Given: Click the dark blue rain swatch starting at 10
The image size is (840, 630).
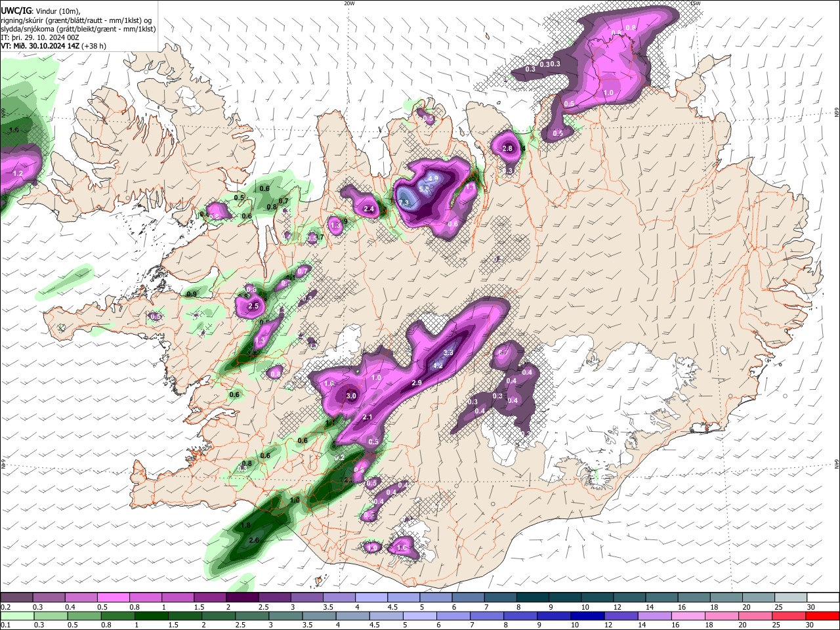Looking at the screenshot, I should click(587, 616).
